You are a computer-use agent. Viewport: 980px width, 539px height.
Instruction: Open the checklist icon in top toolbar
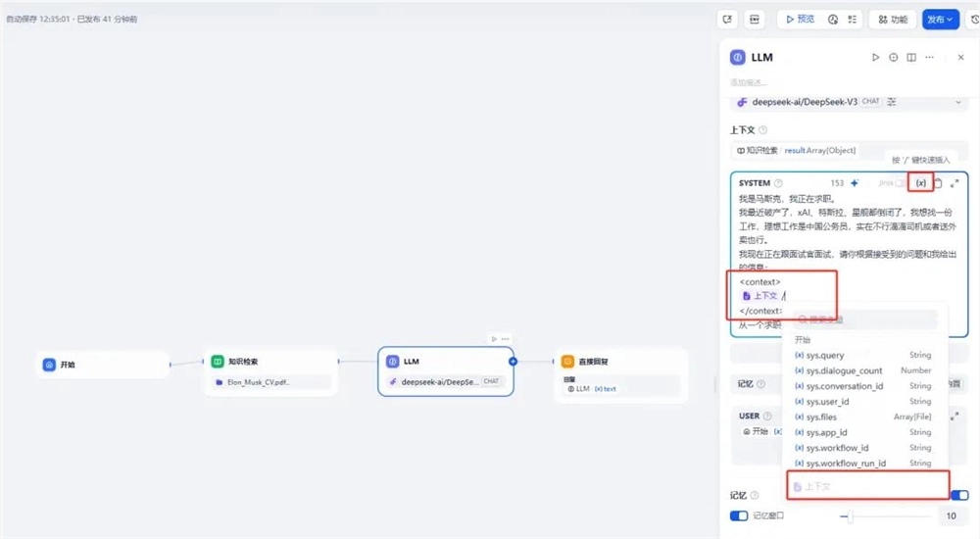click(852, 20)
